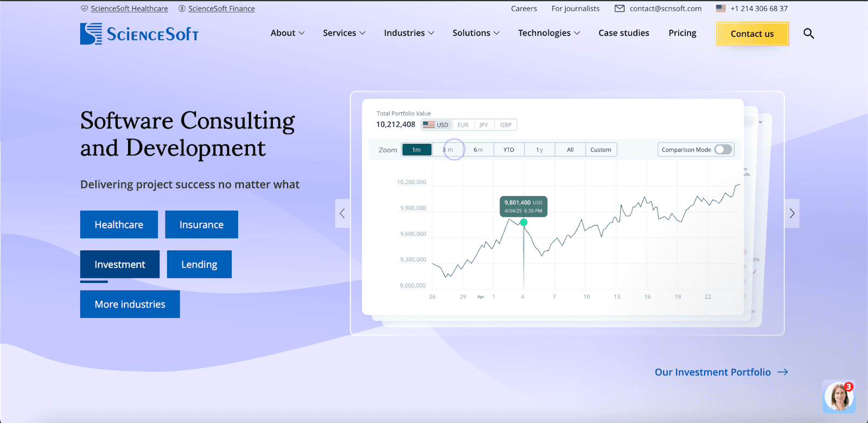Click the arrow after Our Investment Portfolio
868x423 pixels.
783,372
